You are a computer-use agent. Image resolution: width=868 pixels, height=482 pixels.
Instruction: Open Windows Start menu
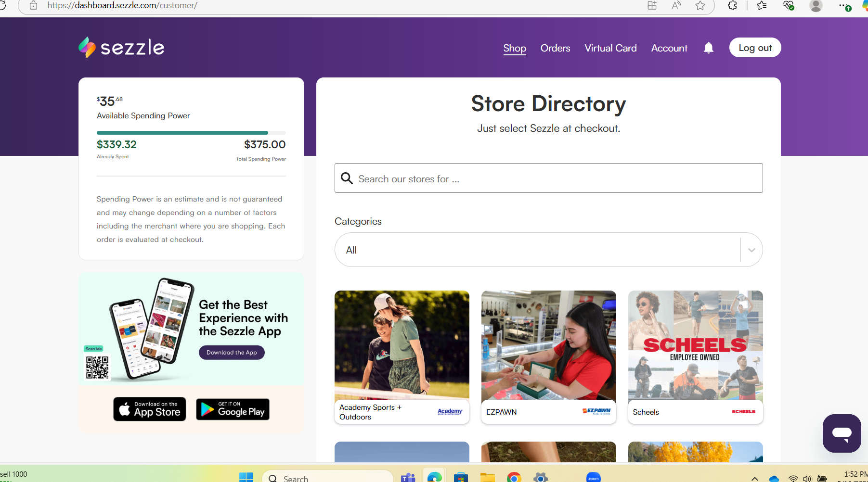[x=246, y=477]
